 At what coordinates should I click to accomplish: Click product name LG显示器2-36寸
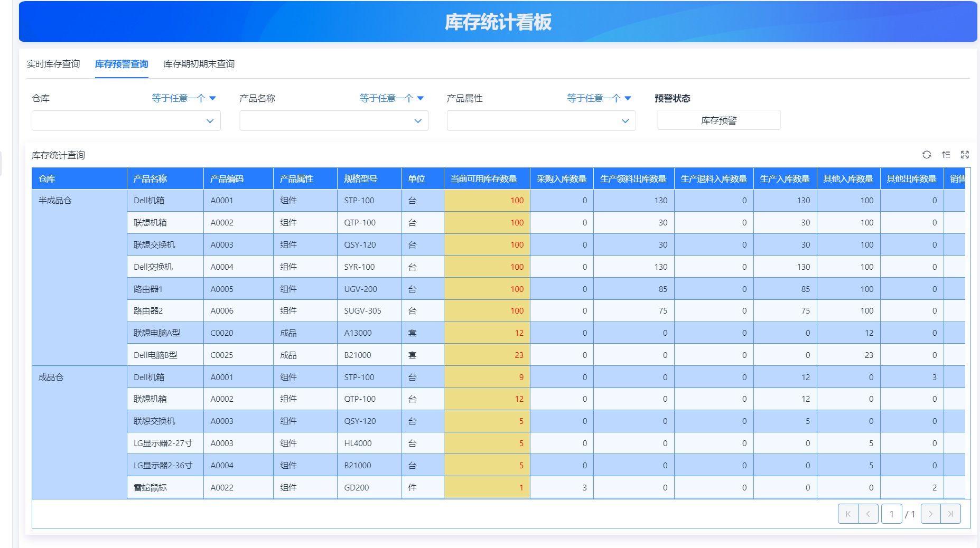163,465
